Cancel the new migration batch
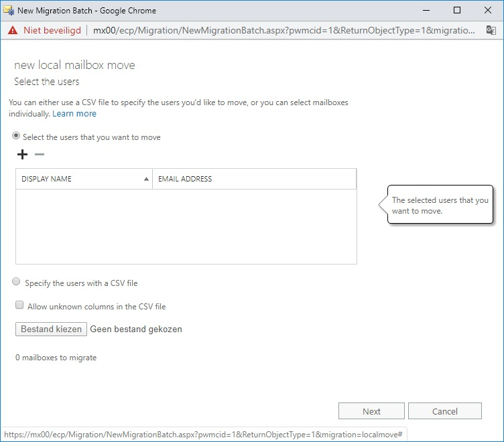This screenshot has height=442, width=504. pos(444,411)
